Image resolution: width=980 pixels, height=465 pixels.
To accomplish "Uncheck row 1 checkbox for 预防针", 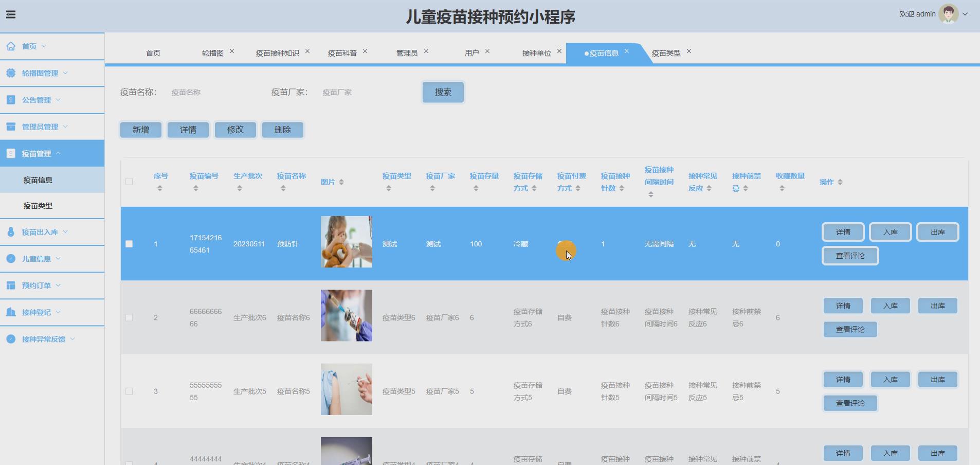I will [129, 244].
